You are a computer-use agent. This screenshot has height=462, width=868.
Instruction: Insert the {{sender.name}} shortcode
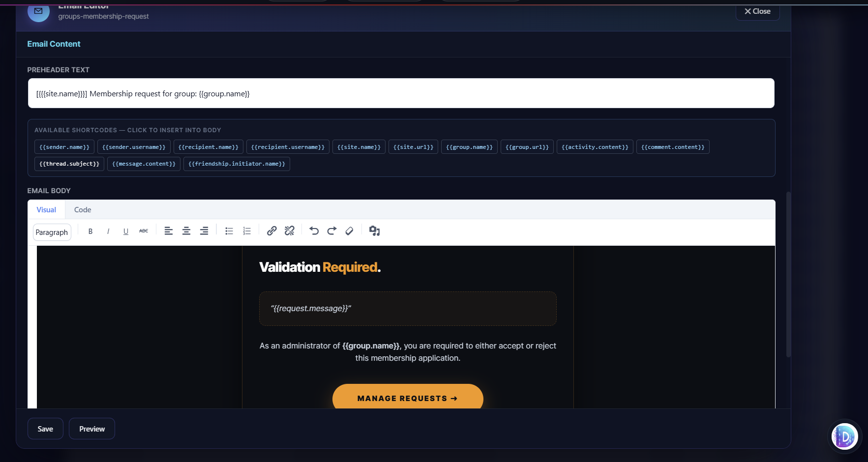[x=64, y=146]
